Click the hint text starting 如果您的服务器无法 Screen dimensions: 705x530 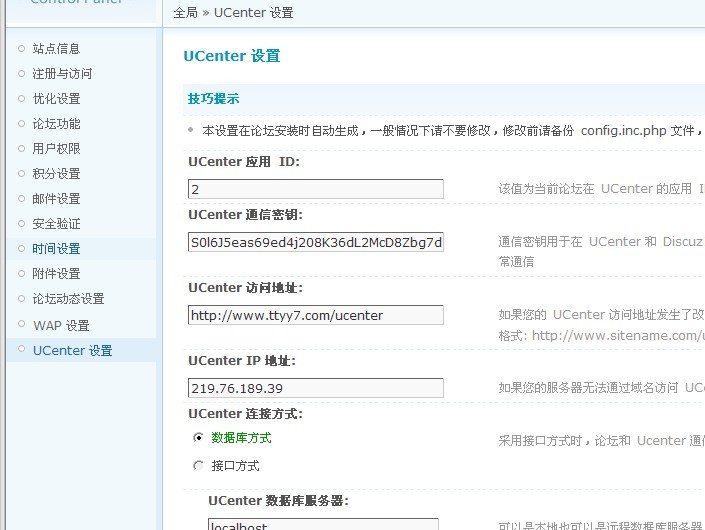coord(601,387)
